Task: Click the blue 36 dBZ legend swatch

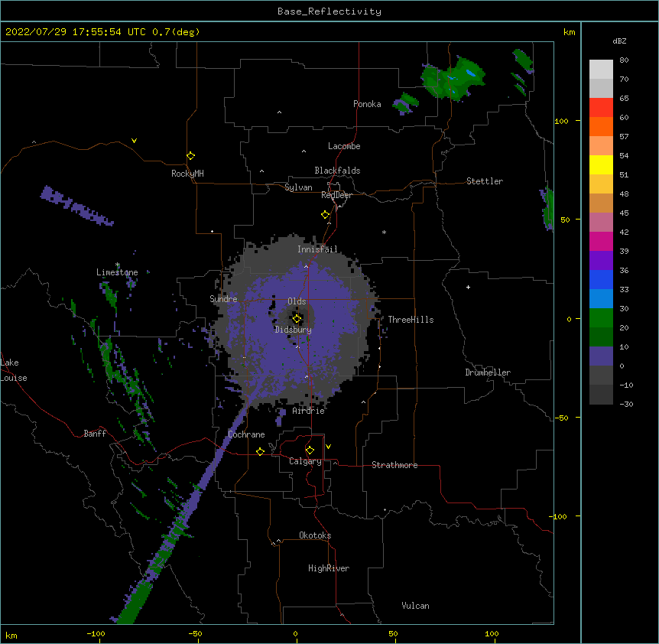Action: pyautogui.click(x=601, y=279)
